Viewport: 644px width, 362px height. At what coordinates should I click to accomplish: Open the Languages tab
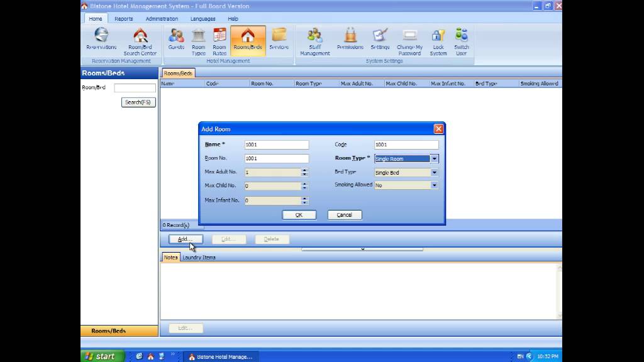pos(203,19)
